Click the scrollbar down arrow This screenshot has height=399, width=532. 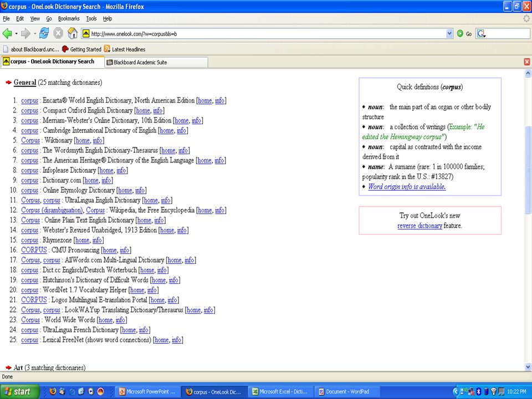click(x=528, y=367)
